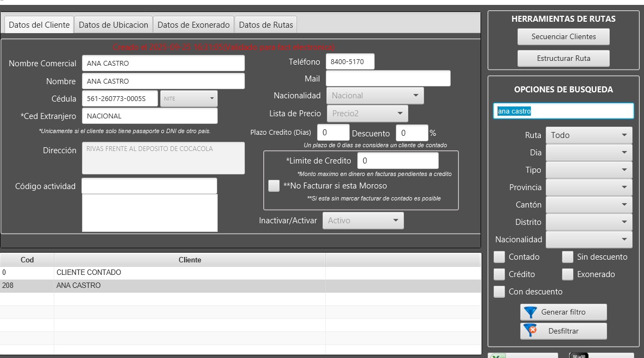Check the Sin descuento checkbox
This screenshot has width=644, height=358.
tap(567, 257)
